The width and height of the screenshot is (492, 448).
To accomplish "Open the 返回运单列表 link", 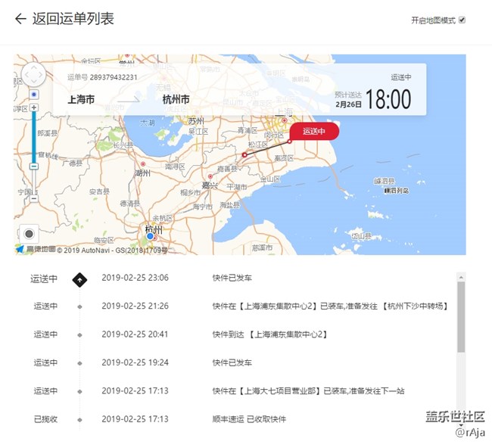I will coord(73,19).
